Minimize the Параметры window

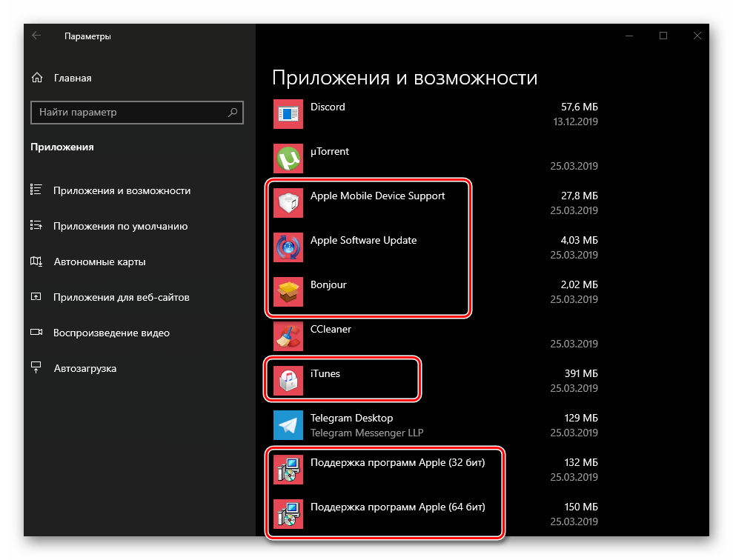[x=629, y=36]
